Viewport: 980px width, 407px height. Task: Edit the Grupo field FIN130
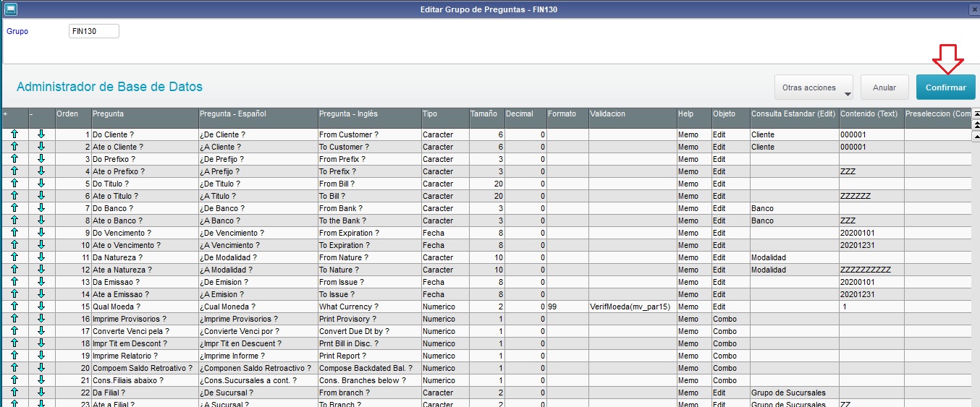coord(94,31)
